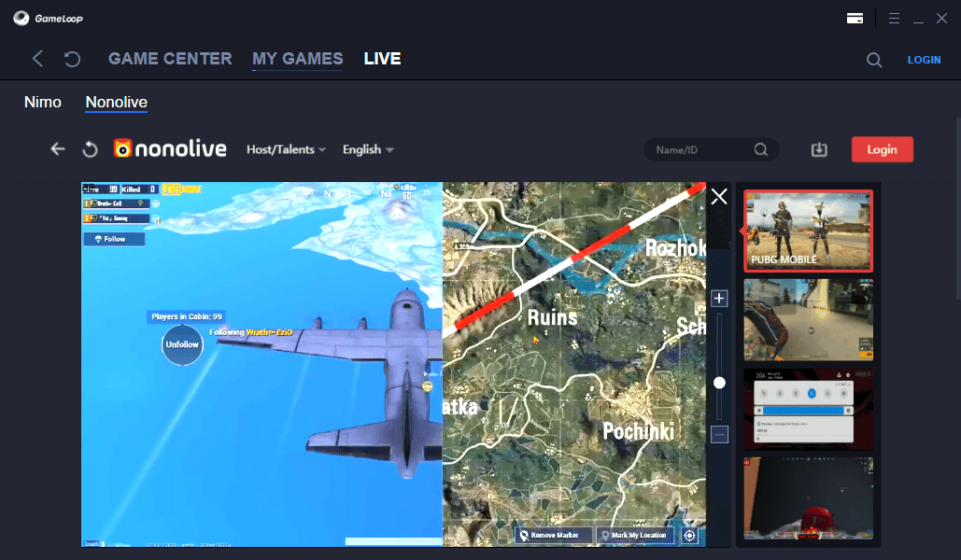The height and width of the screenshot is (560, 961).
Task: Click the blue LOGIN link
Action: coord(924,60)
